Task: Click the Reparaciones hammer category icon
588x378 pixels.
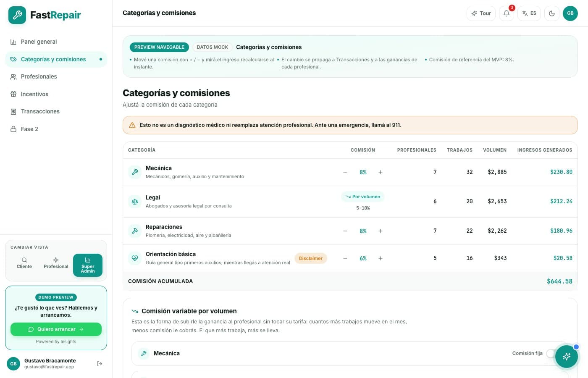Action: (x=135, y=231)
